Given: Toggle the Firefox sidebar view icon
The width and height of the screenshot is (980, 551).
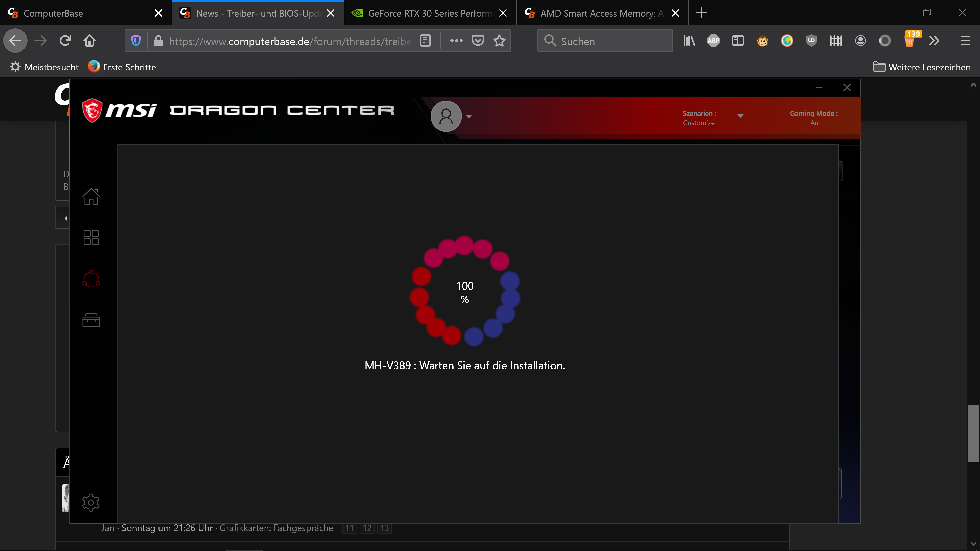Looking at the screenshot, I should 738,41.
